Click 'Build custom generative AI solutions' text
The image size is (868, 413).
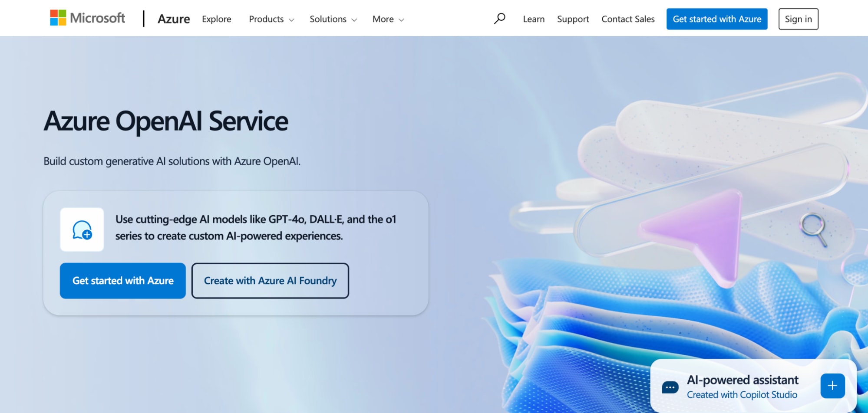172,161
